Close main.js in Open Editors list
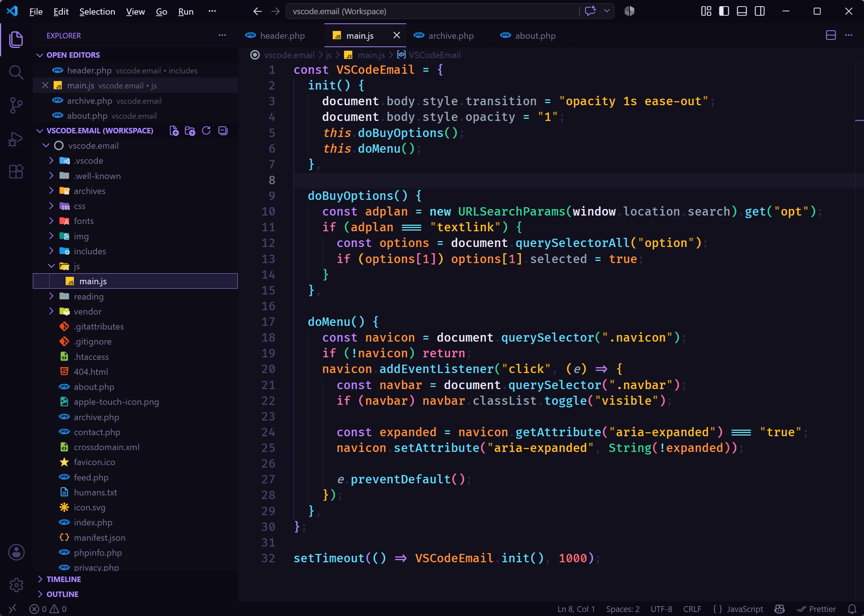Screen dimensions: 864x616 pyautogui.click(x=45, y=85)
